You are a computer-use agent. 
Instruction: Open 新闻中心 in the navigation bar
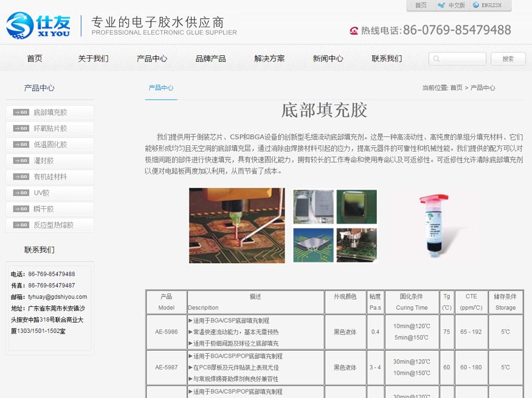pyautogui.click(x=328, y=58)
